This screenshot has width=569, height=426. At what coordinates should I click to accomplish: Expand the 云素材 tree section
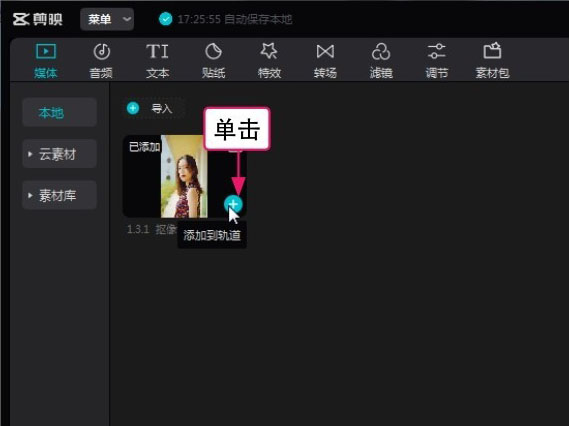60,154
